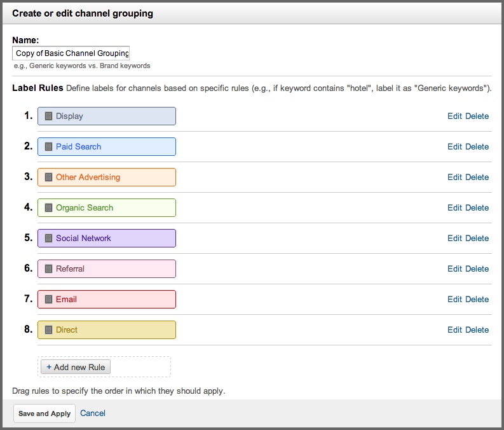This screenshot has width=504, height=430.
Task: Cancel the channel grouping edit
Action: coord(93,413)
